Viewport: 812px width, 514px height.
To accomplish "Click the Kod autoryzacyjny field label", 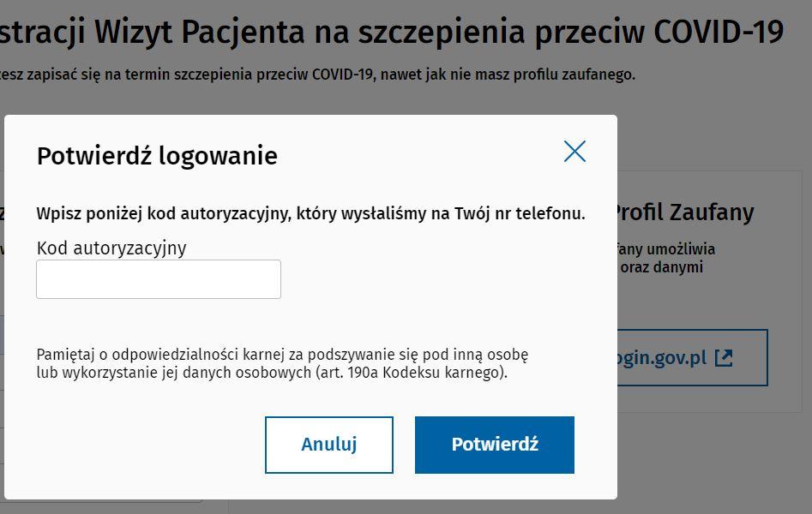I will click(111, 248).
